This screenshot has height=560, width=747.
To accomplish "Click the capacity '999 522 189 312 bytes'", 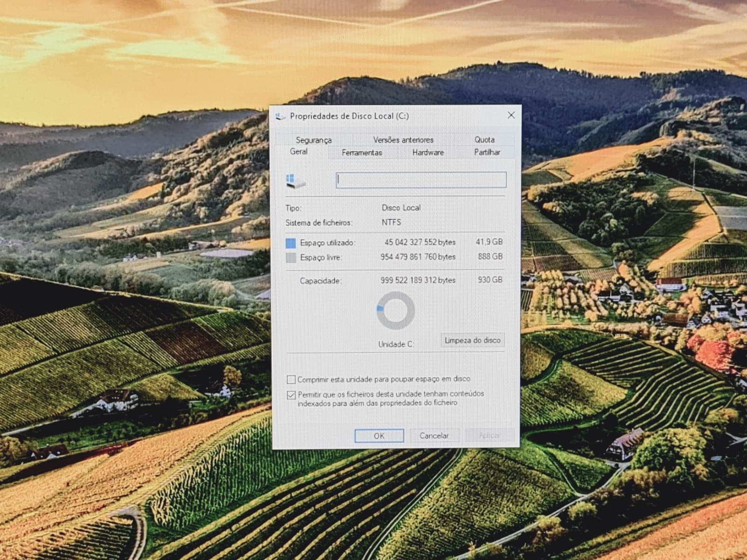I will [x=418, y=280].
